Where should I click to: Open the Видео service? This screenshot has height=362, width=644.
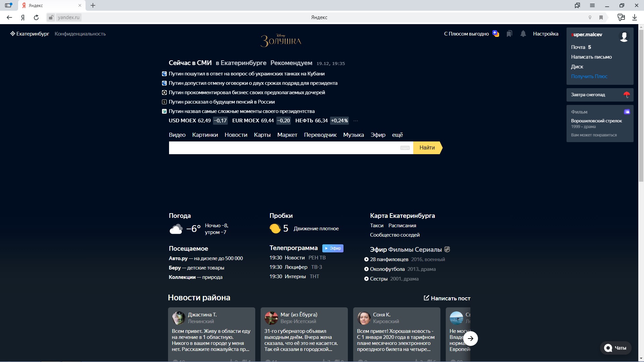177,135
